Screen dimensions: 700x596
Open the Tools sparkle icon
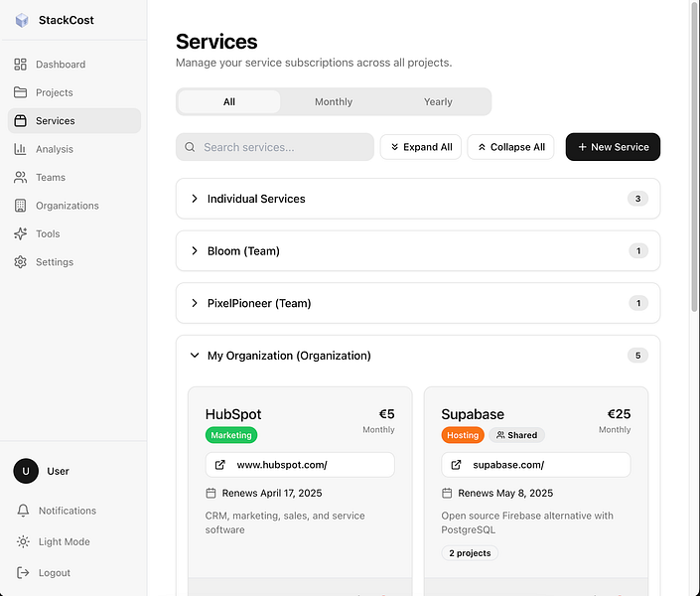pyautogui.click(x=21, y=234)
